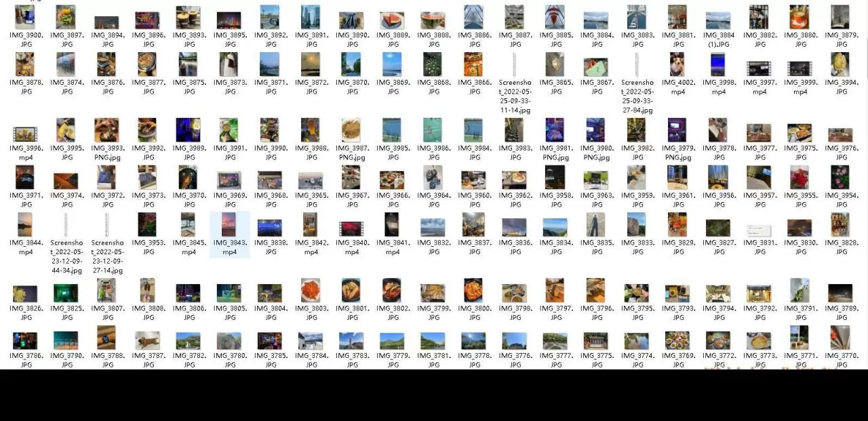Click the IMG_4002.mp4 video thumbnail

click(x=677, y=65)
